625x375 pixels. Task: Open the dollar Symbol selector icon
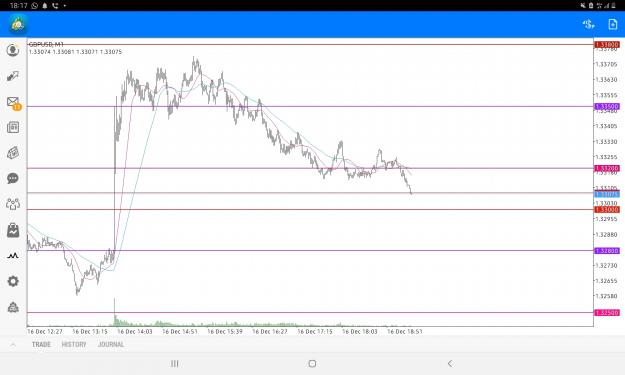588,24
